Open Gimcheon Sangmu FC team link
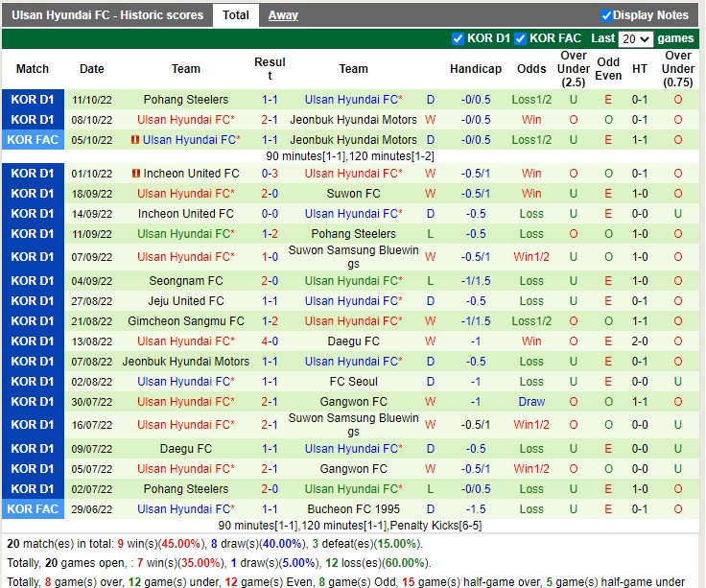 pyautogui.click(x=185, y=321)
